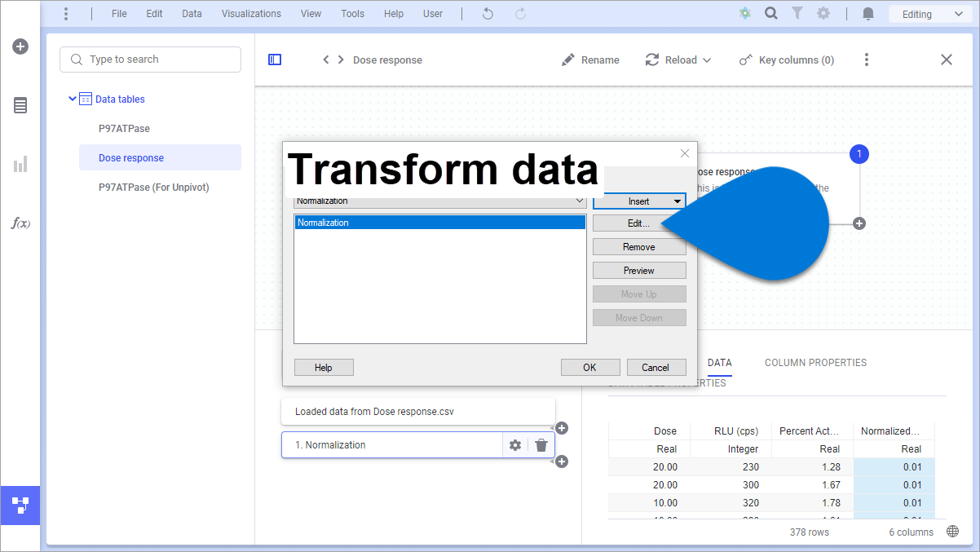The image size is (980, 552).
Task: Go back with the left chevron
Action: [326, 60]
